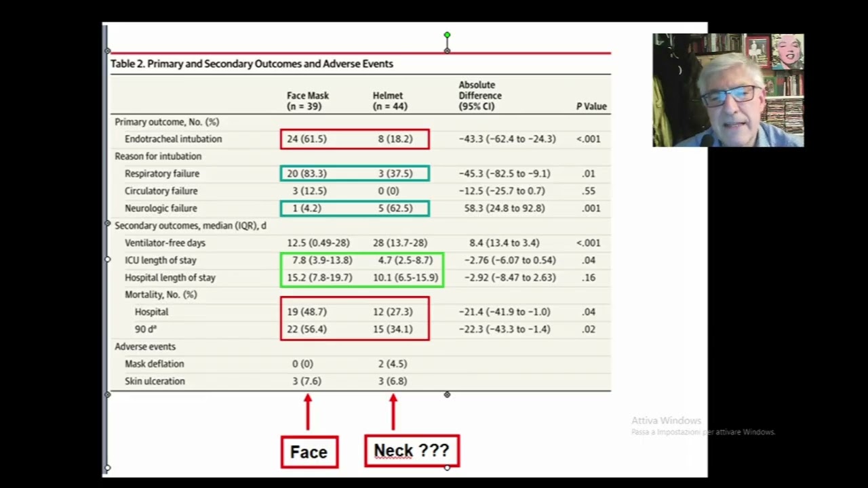Click the value "15 (34.1)"
The height and width of the screenshot is (488, 868).
point(393,329)
